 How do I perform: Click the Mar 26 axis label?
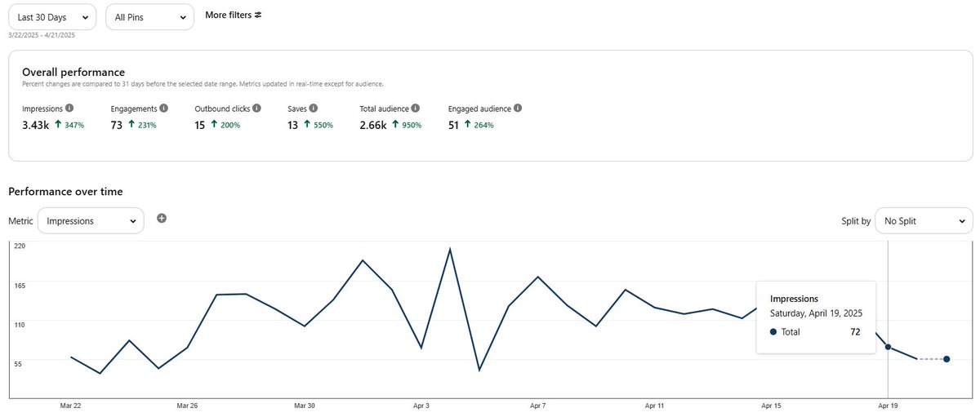point(188,405)
